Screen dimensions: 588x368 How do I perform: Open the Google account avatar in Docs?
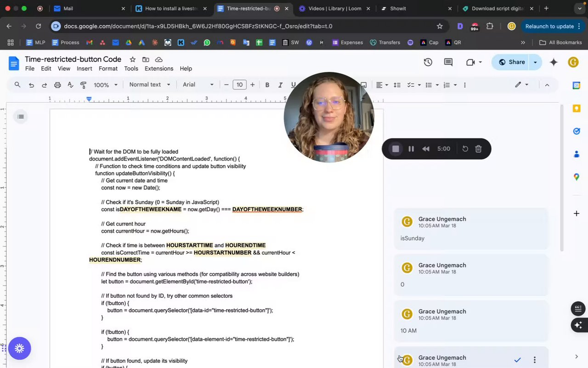click(573, 62)
